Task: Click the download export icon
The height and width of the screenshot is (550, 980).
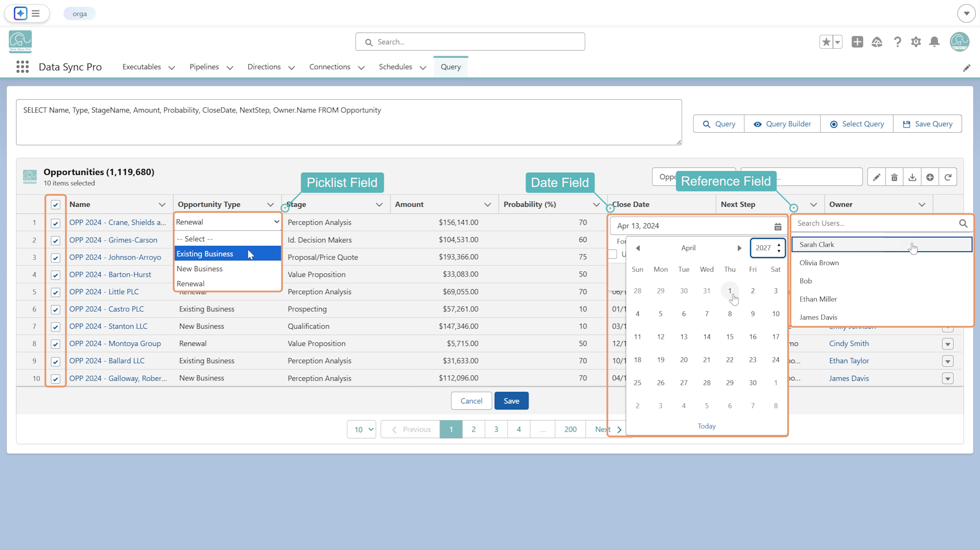Action: (912, 177)
